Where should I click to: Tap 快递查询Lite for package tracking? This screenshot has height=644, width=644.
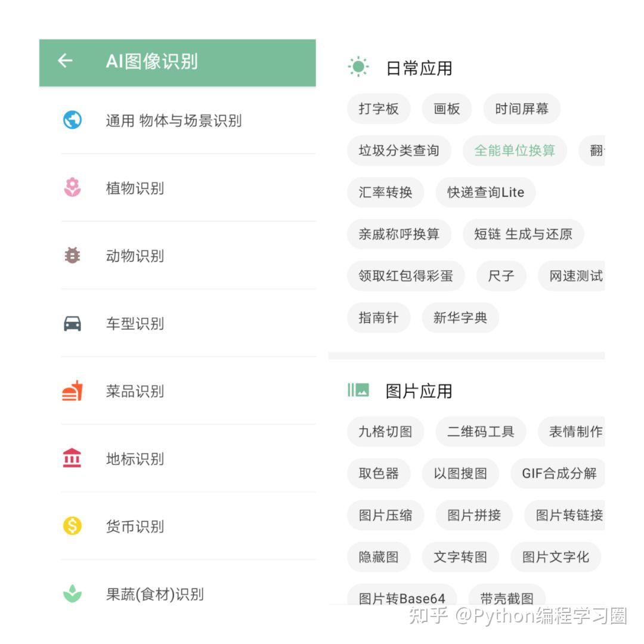[x=485, y=192]
